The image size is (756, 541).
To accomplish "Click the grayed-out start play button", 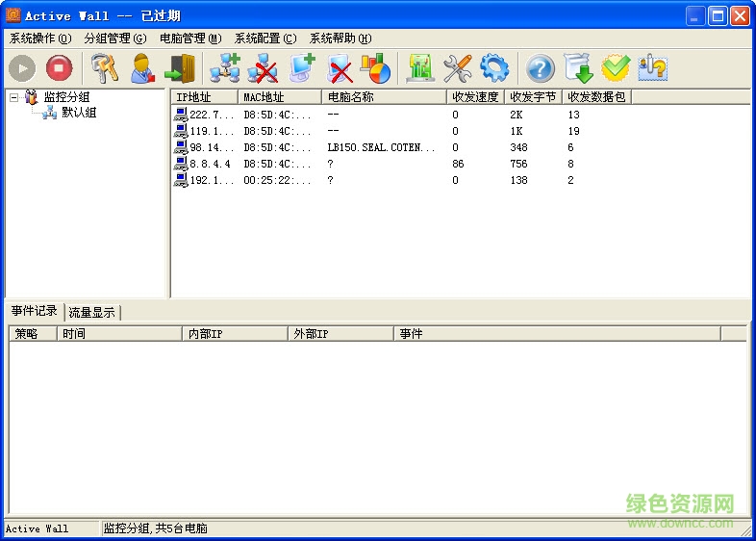I will (x=22, y=68).
